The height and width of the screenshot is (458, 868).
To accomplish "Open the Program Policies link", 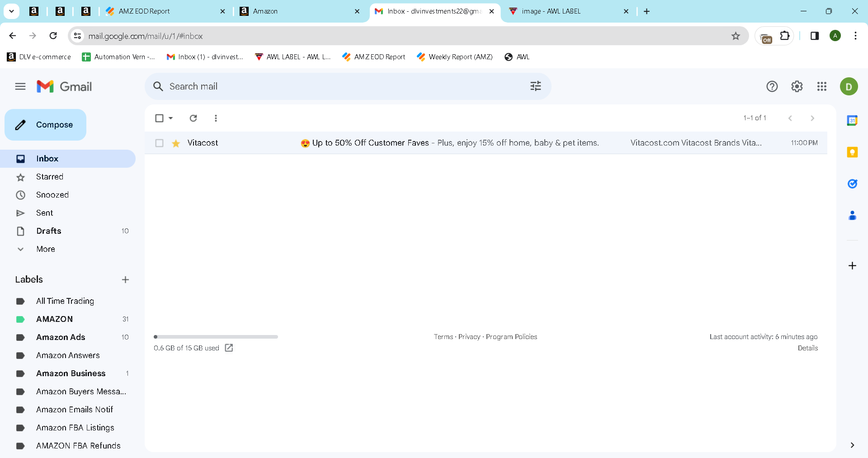I will (x=511, y=337).
